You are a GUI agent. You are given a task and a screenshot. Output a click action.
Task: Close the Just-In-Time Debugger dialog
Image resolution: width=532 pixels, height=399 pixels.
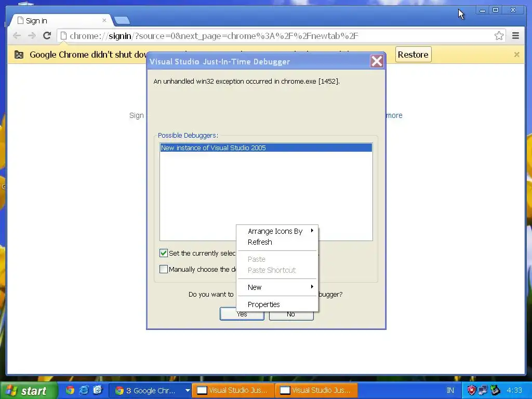pyautogui.click(x=377, y=61)
